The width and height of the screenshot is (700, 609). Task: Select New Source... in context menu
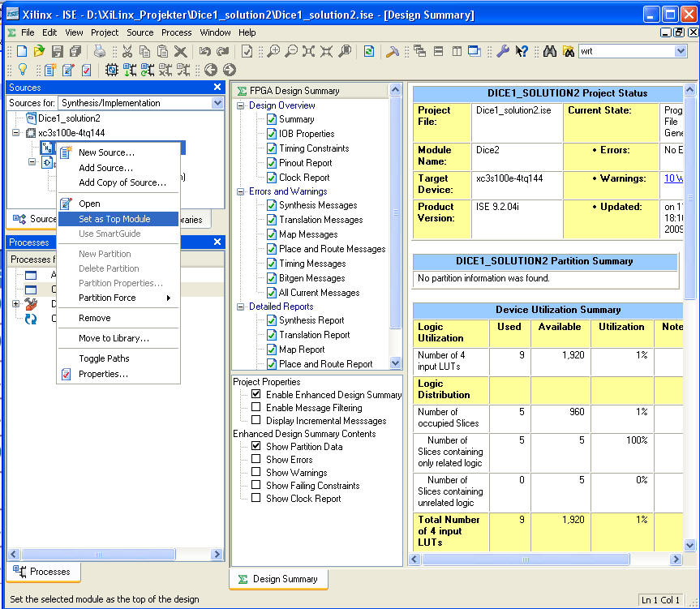(x=118, y=152)
